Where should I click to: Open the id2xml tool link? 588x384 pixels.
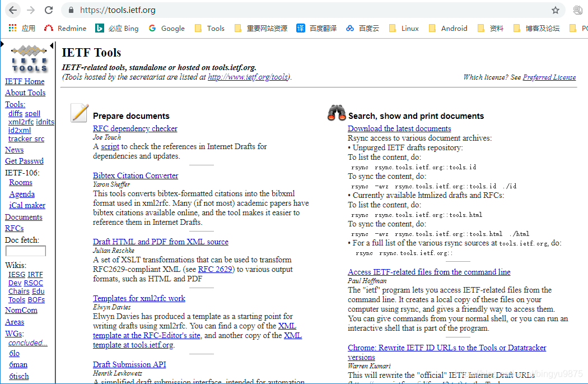pyautogui.click(x=20, y=130)
